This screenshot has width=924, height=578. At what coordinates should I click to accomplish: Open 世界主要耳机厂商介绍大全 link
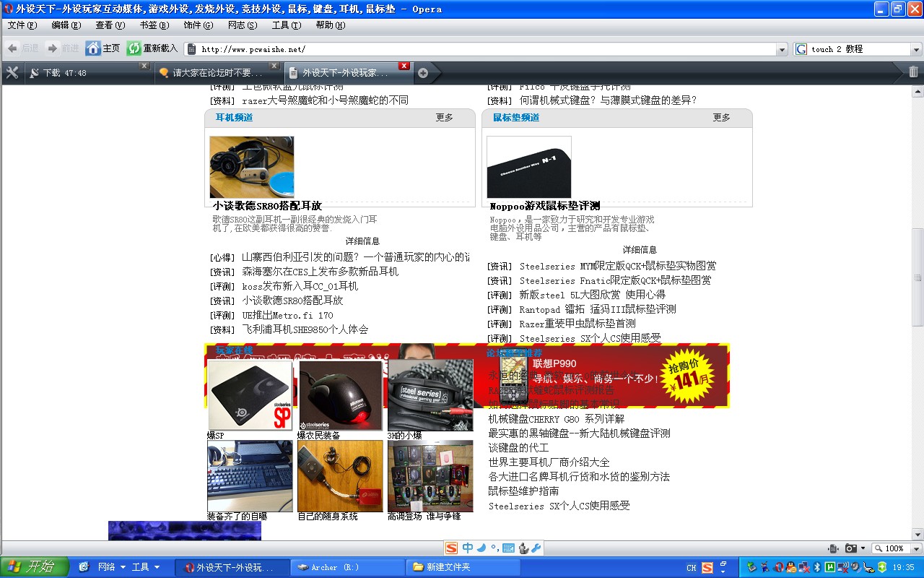click(549, 462)
